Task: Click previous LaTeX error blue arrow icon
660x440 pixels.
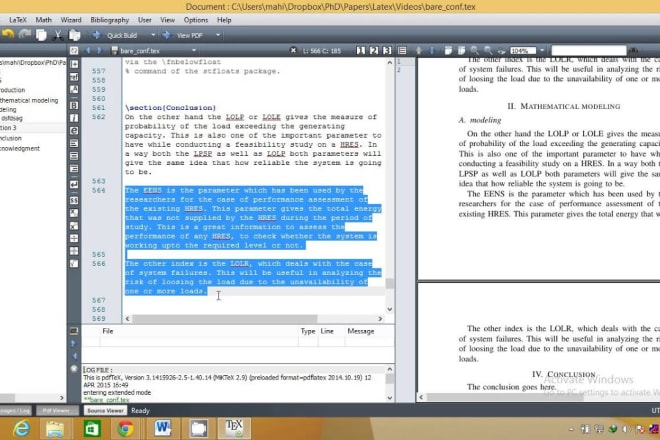Action: click(x=74, y=356)
